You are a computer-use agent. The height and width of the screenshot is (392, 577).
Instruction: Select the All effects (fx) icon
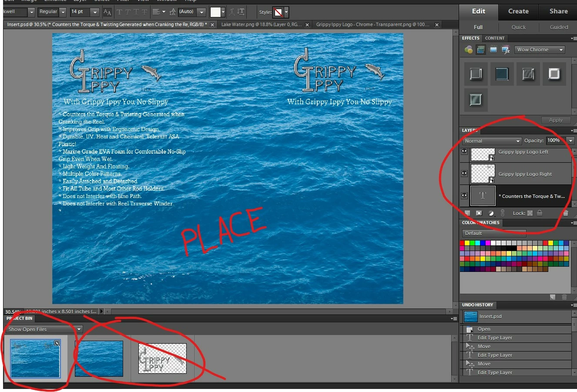(x=506, y=50)
